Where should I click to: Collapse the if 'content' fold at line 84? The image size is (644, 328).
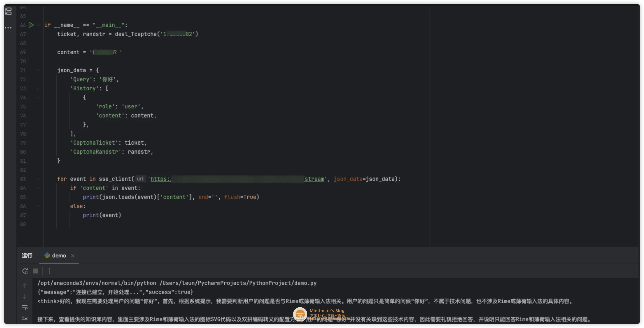[x=38, y=188]
